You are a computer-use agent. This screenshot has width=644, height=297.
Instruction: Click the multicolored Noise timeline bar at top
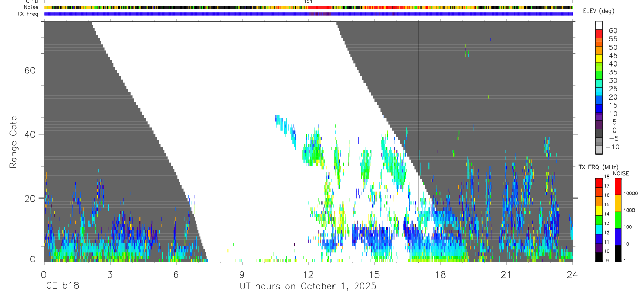coord(308,7)
